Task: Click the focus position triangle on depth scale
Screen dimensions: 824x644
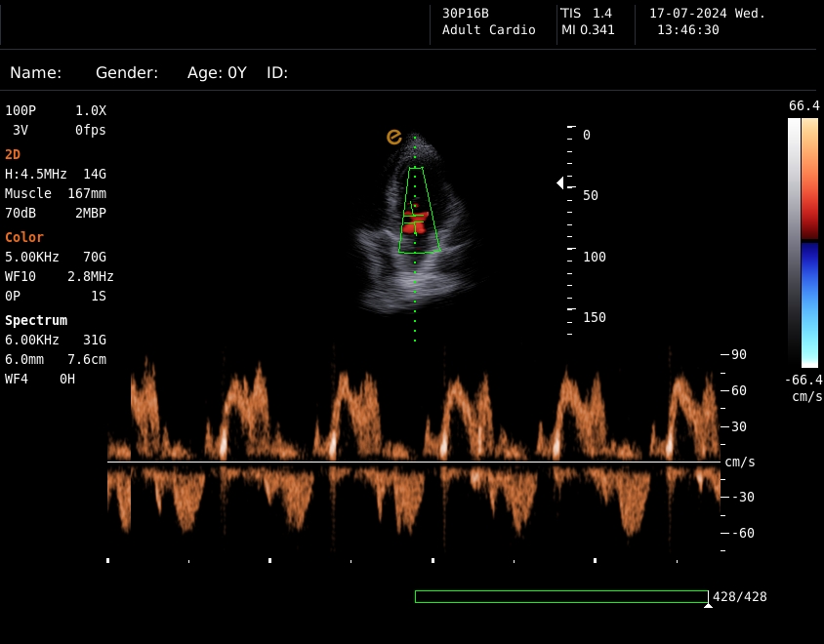Action: 560,182
